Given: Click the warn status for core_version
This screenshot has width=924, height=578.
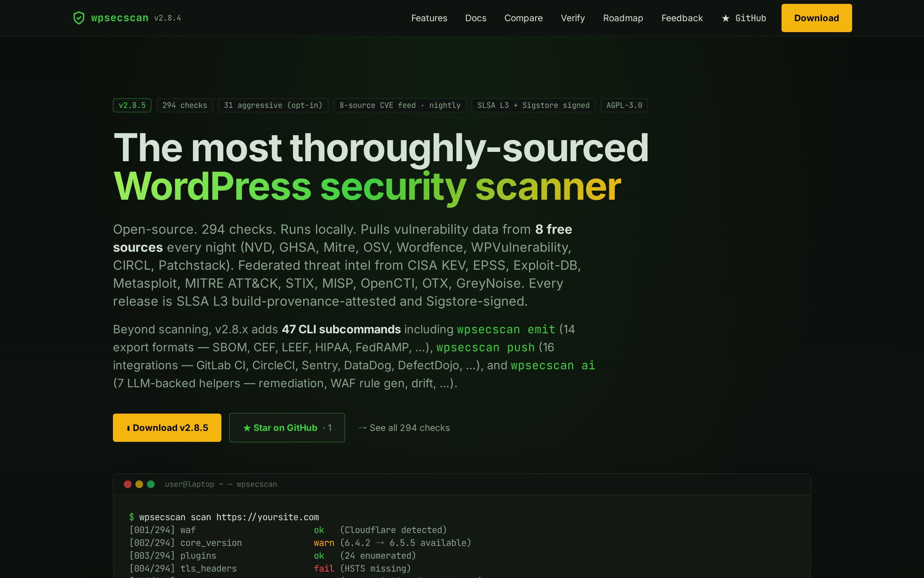Looking at the screenshot, I should click(324, 543).
